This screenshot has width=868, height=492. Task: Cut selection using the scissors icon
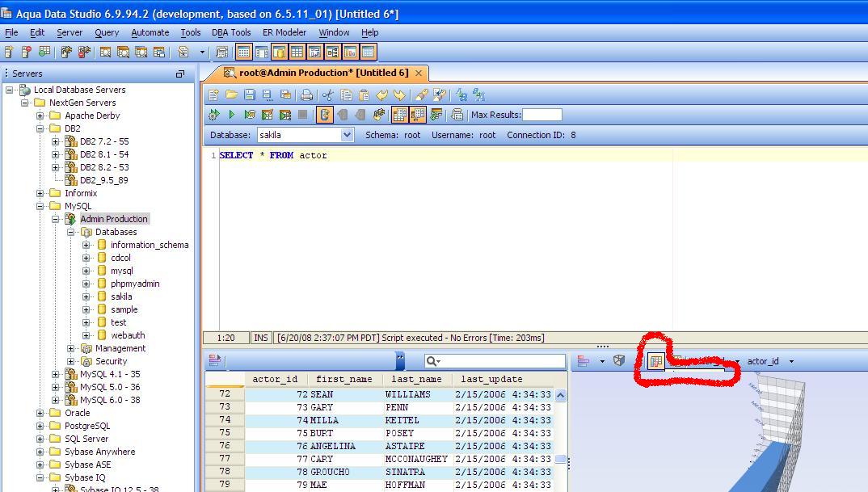[x=327, y=95]
